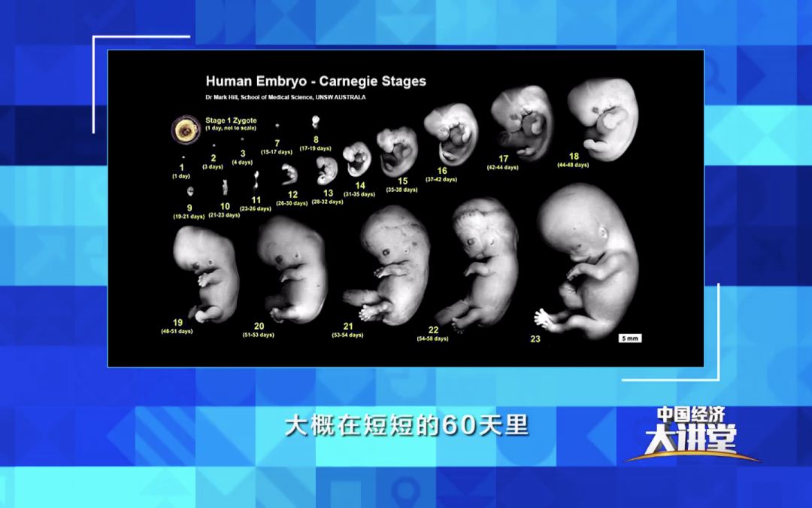Click the stage number '3' label
This screenshot has height=508, width=812.
pyautogui.click(x=243, y=154)
